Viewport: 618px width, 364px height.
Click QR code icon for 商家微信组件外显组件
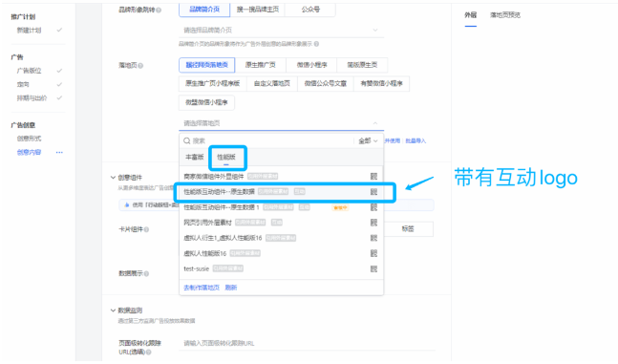pos(373,177)
